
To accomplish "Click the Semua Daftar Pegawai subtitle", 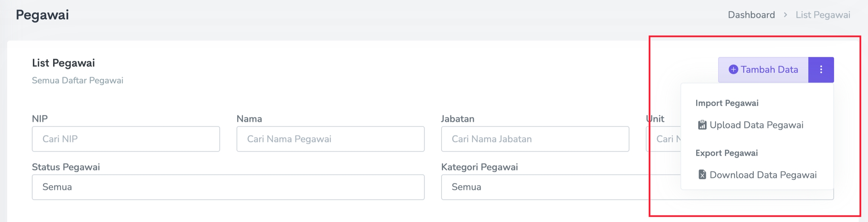I will [77, 81].
